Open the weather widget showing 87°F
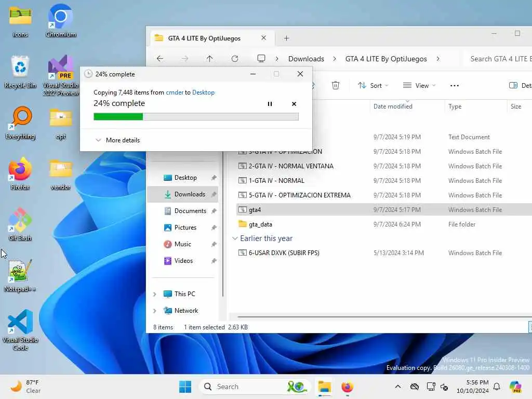 pyautogui.click(x=26, y=387)
